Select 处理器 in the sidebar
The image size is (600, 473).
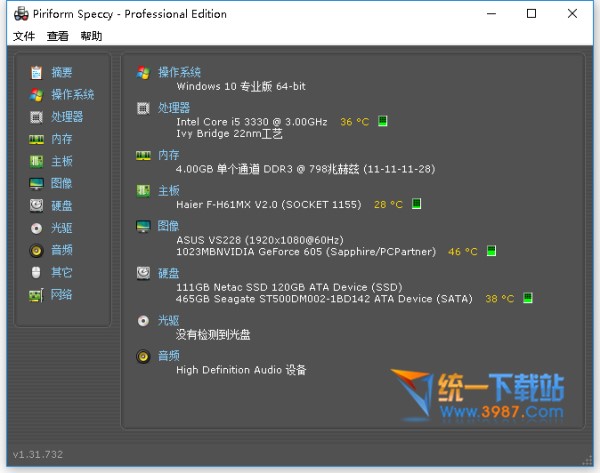pyautogui.click(x=67, y=117)
